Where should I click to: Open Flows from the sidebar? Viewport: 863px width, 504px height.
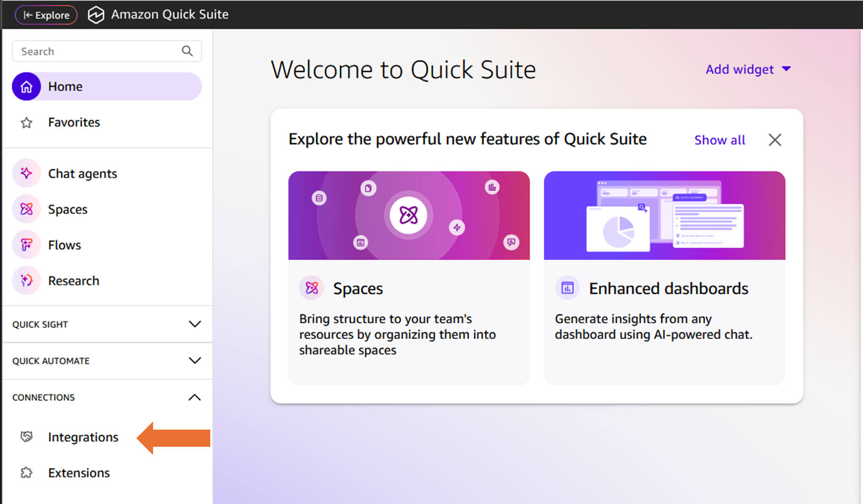(x=64, y=245)
